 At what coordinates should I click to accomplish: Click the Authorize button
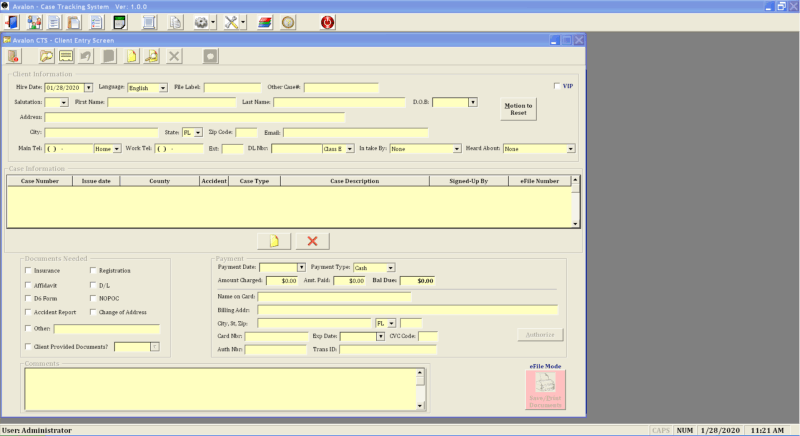540,335
